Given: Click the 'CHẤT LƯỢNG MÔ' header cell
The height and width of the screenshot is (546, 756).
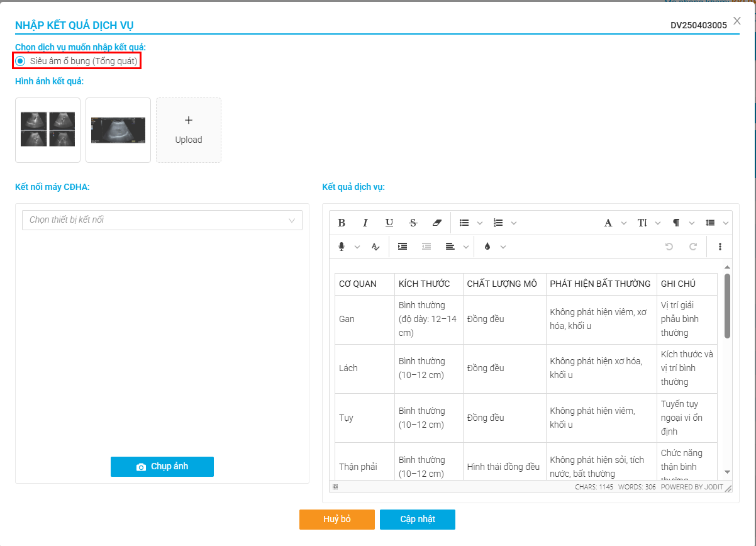Looking at the screenshot, I should point(504,284).
